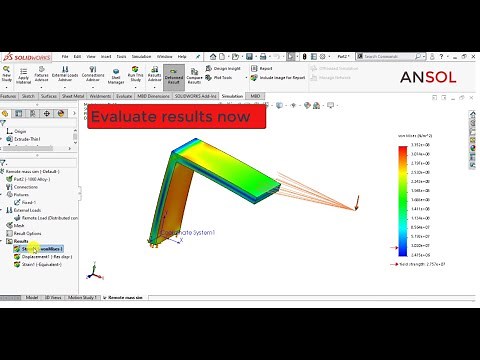Switch to Motion Study 1 tab
Viewport: 480px width, 360px height.
pyautogui.click(x=82, y=297)
